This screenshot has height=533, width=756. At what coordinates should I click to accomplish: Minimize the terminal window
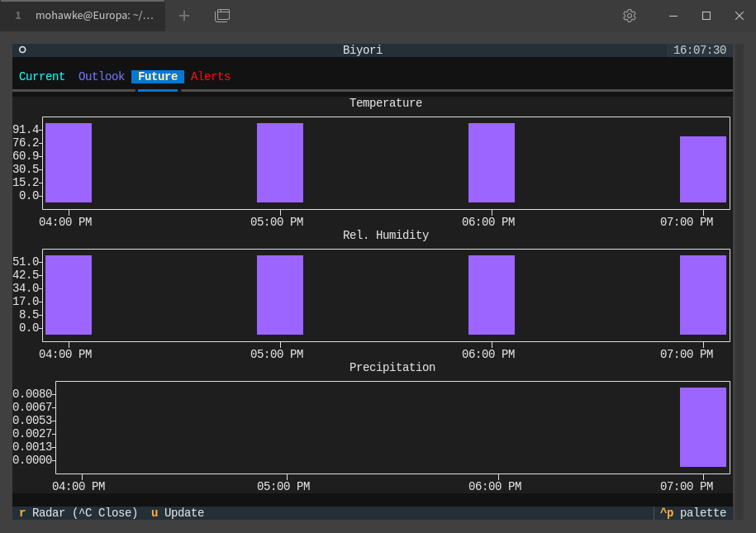674,16
